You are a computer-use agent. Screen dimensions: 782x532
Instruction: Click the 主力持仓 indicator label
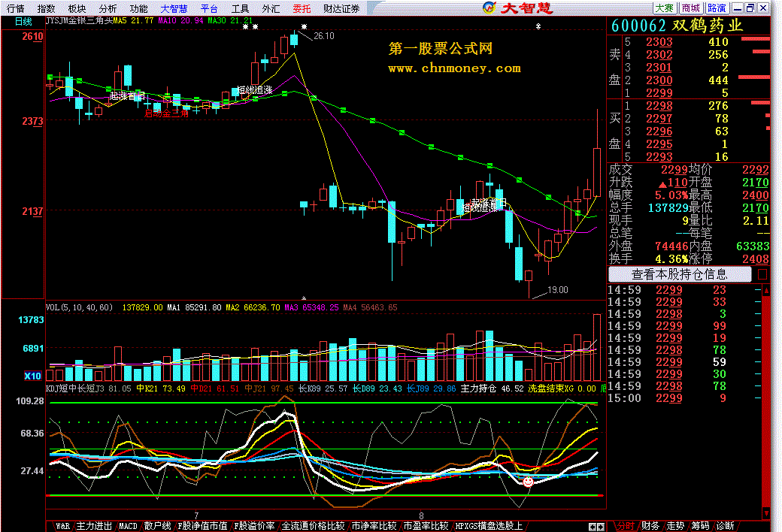pos(478,388)
